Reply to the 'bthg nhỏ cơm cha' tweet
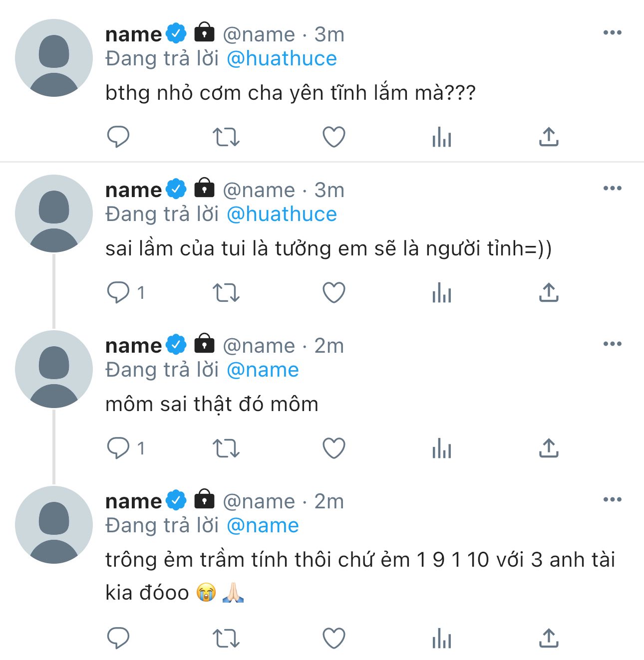The height and width of the screenshot is (660, 644). pyautogui.click(x=118, y=136)
